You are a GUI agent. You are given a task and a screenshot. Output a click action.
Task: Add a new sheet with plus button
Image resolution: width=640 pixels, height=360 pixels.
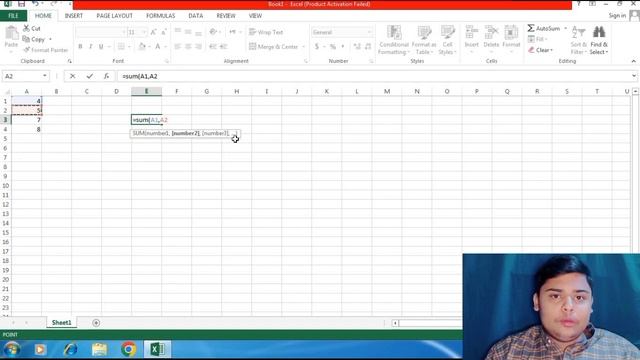96,323
